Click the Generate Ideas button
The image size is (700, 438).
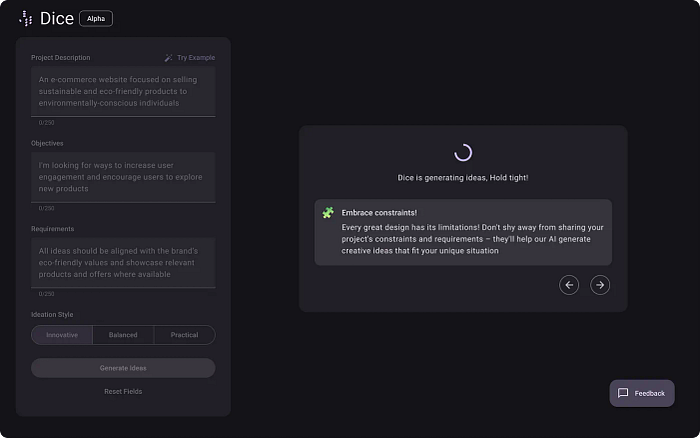click(123, 368)
